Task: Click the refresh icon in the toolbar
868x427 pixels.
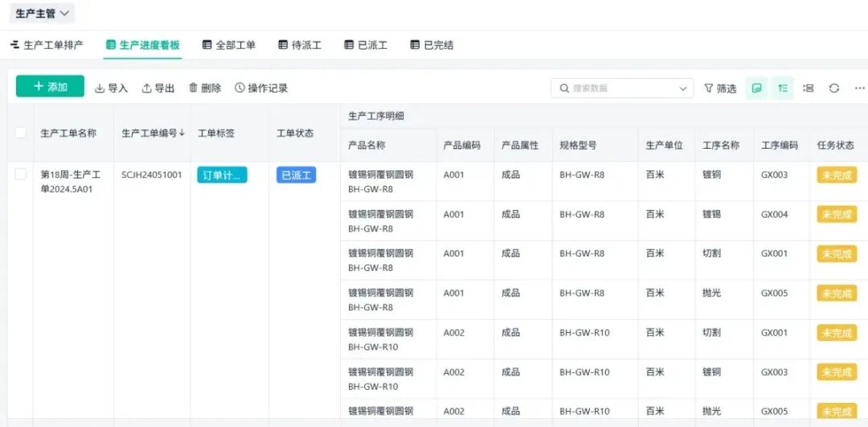Action: [834, 88]
